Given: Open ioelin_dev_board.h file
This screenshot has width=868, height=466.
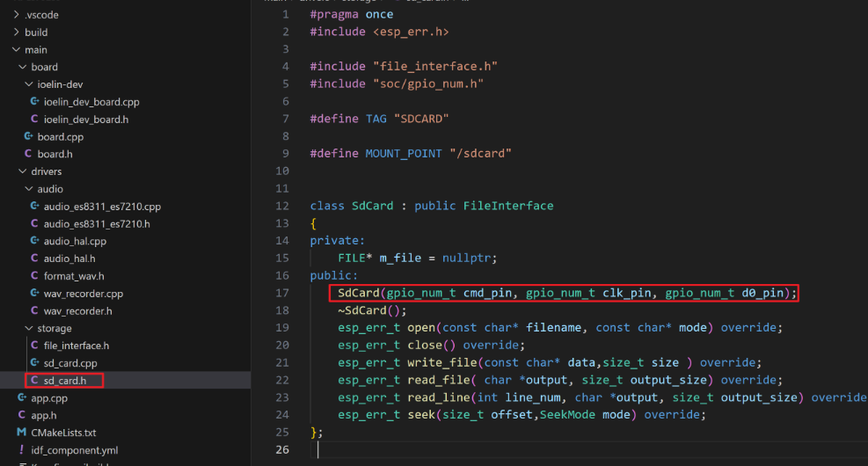Looking at the screenshot, I should 86,119.
